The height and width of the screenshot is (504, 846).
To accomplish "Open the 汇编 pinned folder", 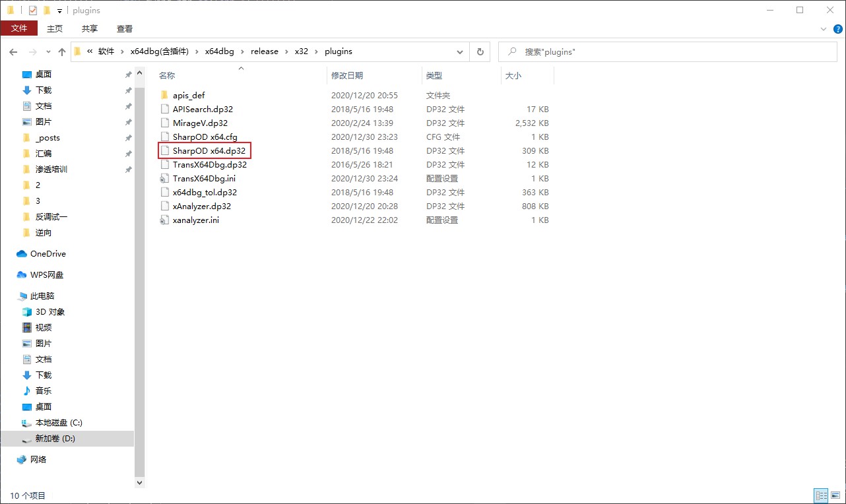I will tap(44, 154).
